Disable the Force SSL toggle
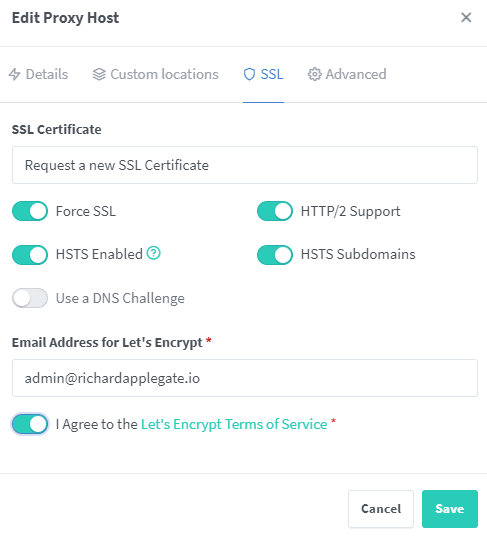Image resolution: width=487 pixels, height=541 pixels. coord(30,211)
